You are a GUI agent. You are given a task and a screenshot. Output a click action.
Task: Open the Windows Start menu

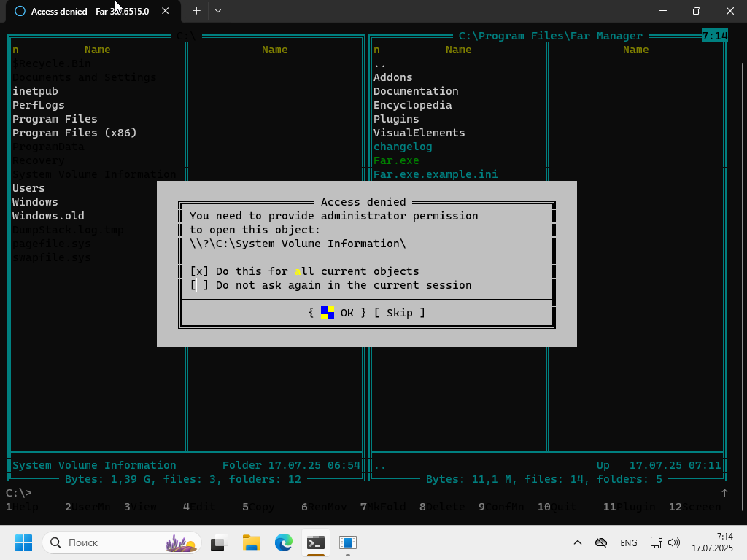23,542
